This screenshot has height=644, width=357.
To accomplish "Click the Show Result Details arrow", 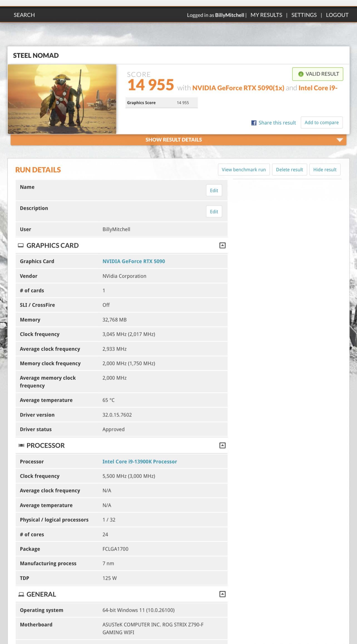I will 339,140.
